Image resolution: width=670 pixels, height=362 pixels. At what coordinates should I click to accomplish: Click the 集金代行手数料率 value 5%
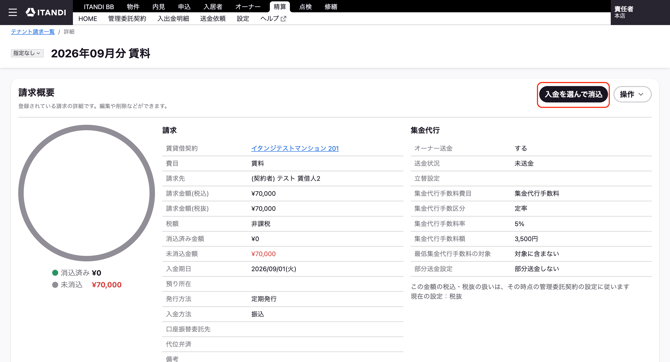(x=519, y=224)
